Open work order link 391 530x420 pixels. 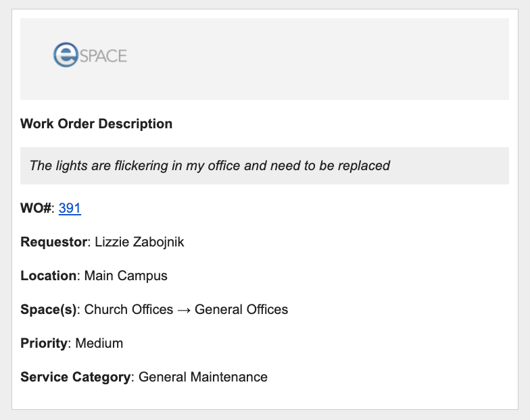pyautogui.click(x=70, y=208)
